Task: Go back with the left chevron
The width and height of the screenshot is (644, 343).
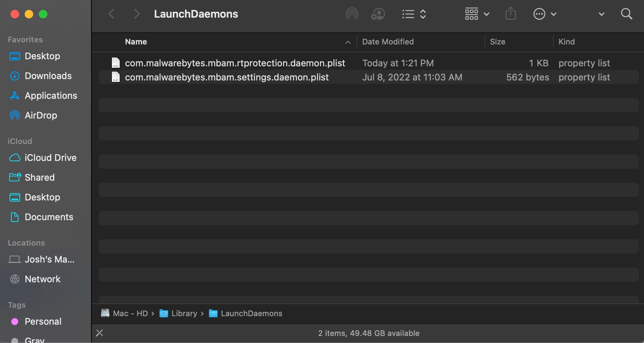Action: 112,14
